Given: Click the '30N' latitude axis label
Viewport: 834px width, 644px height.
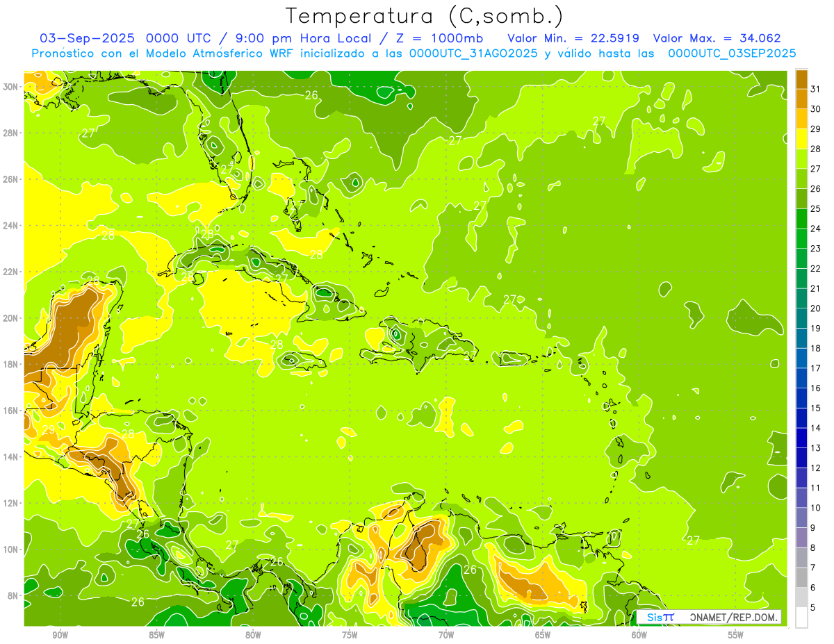Looking at the screenshot, I should [x=11, y=87].
